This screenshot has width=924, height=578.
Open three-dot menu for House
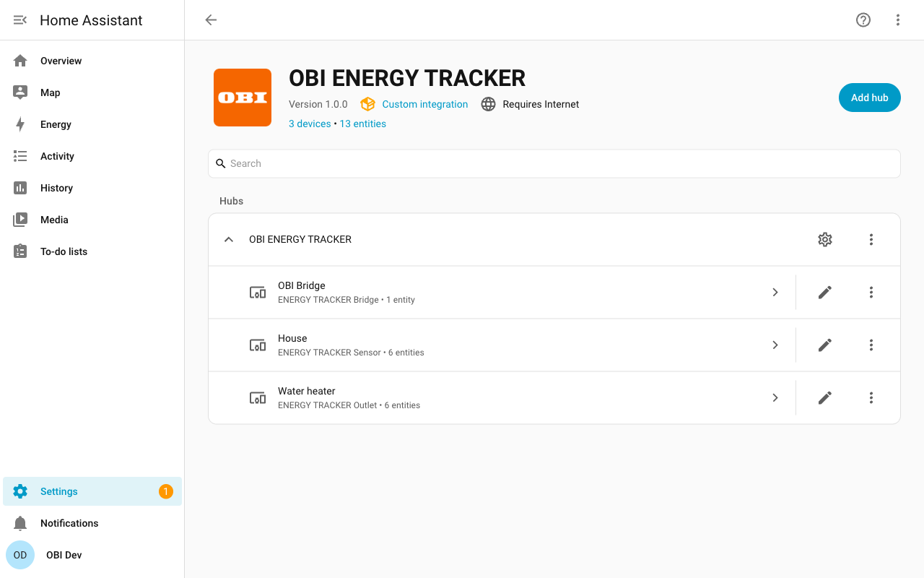coord(871,345)
